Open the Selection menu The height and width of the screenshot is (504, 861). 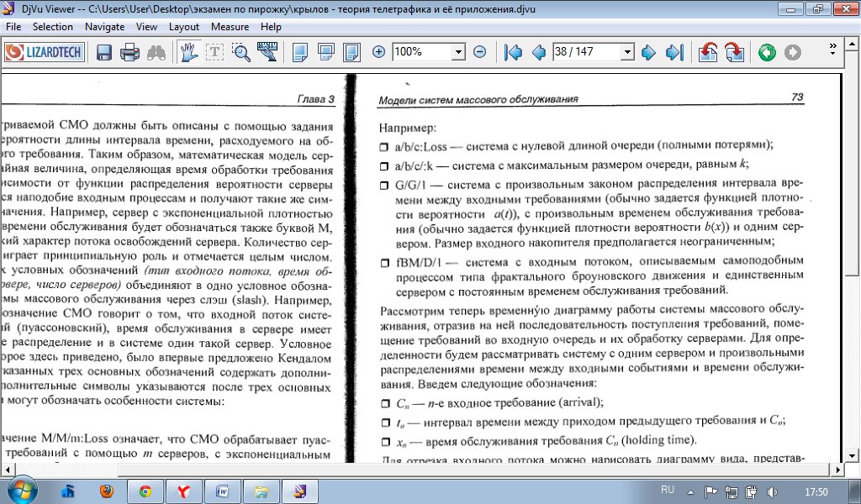(53, 27)
